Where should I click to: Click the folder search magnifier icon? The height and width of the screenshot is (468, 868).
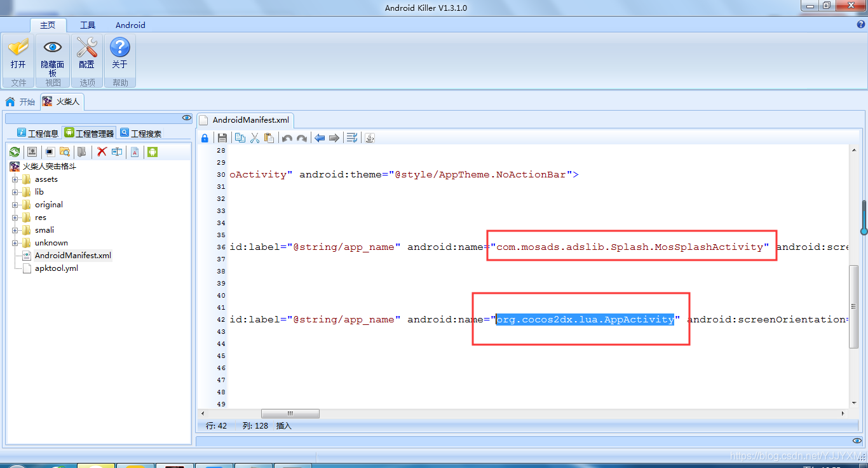64,152
